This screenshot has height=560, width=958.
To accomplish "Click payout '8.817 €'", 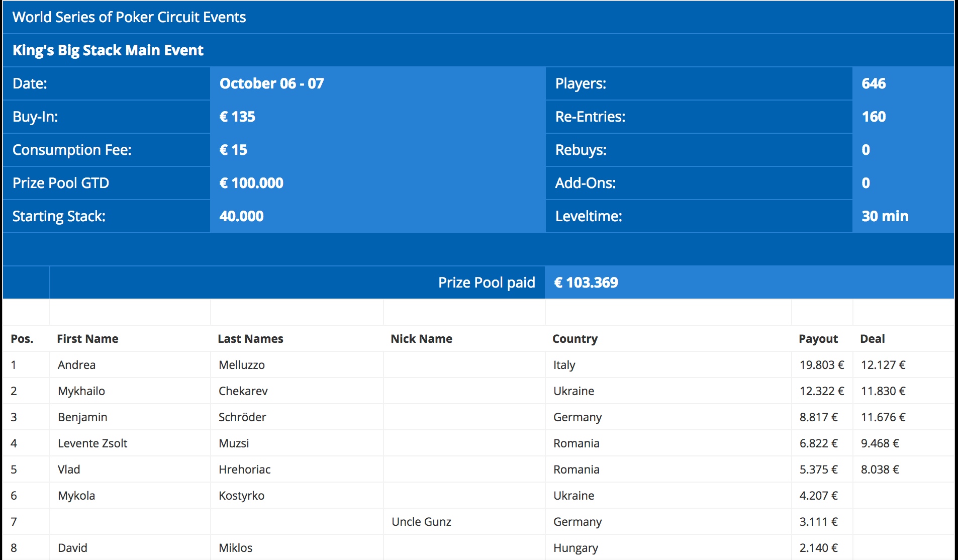I will click(x=819, y=417).
